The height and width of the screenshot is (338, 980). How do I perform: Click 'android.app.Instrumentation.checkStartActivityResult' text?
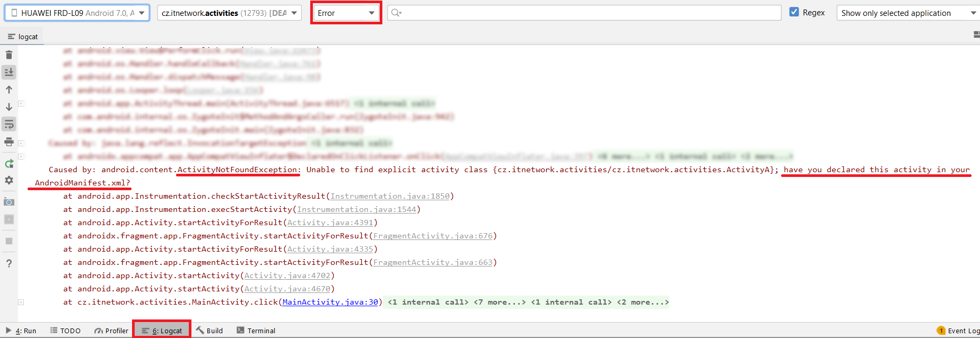202,196
